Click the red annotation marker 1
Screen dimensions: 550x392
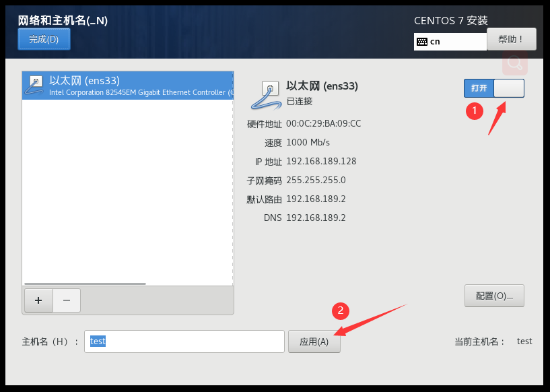pyautogui.click(x=475, y=110)
